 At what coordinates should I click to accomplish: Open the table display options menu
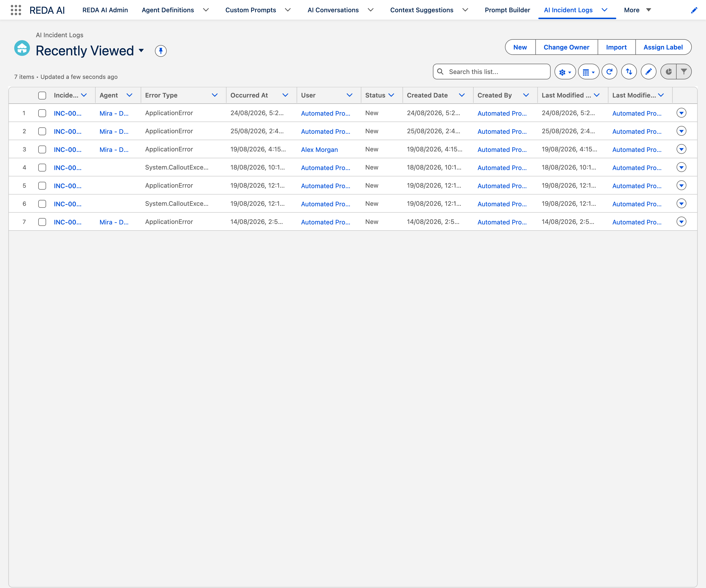[588, 72]
